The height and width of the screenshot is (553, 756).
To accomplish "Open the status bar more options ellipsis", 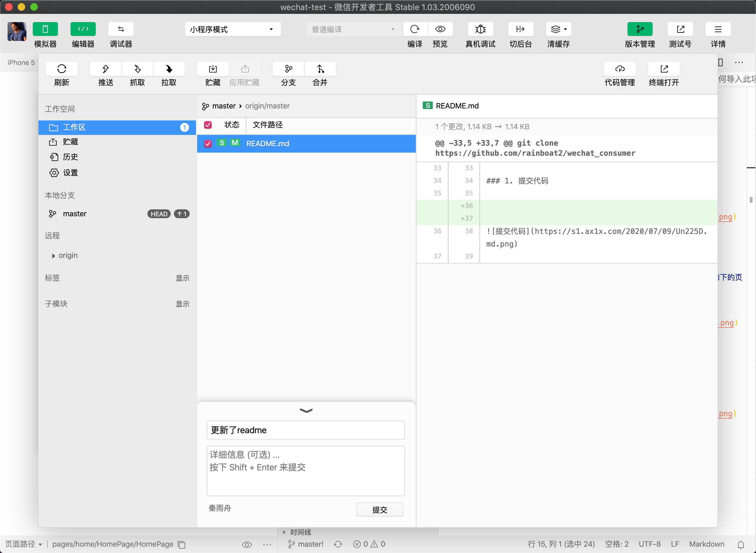I will [x=267, y=544].
